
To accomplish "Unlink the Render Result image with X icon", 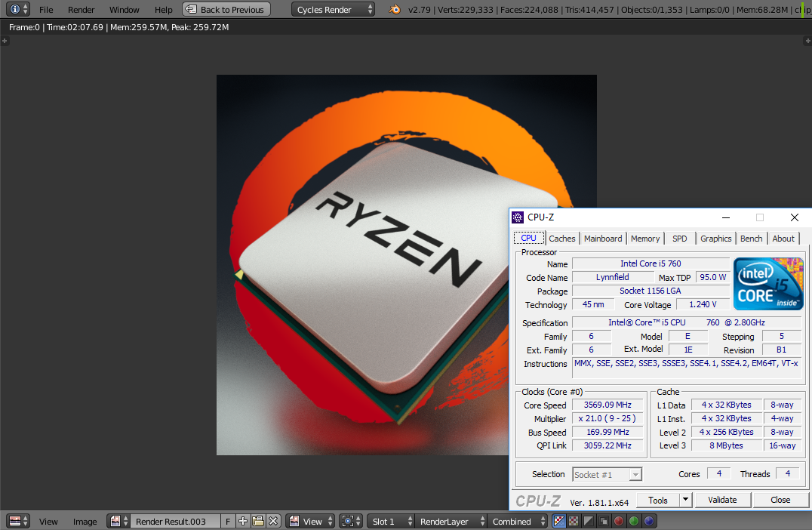I will point(273,521).
